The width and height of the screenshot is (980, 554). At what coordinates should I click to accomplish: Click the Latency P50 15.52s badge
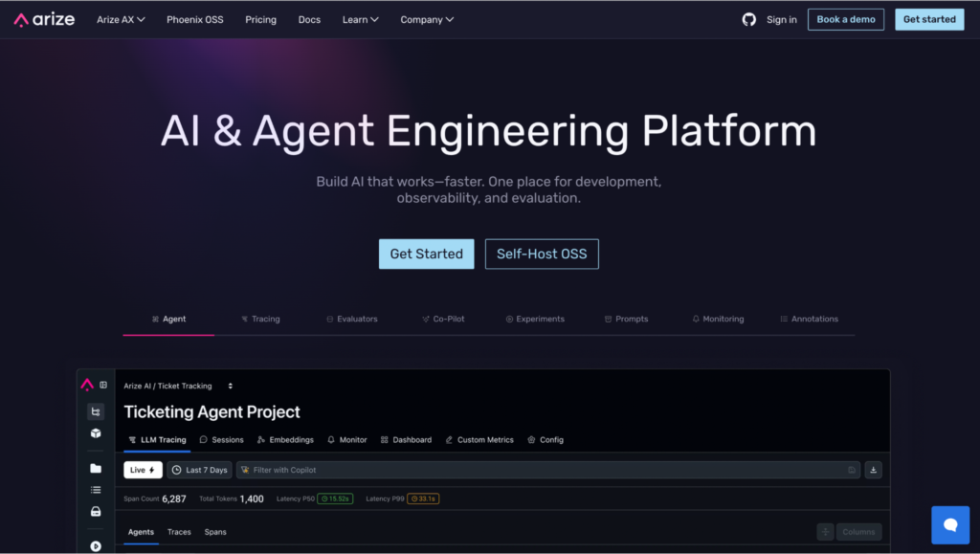point(335,499)
